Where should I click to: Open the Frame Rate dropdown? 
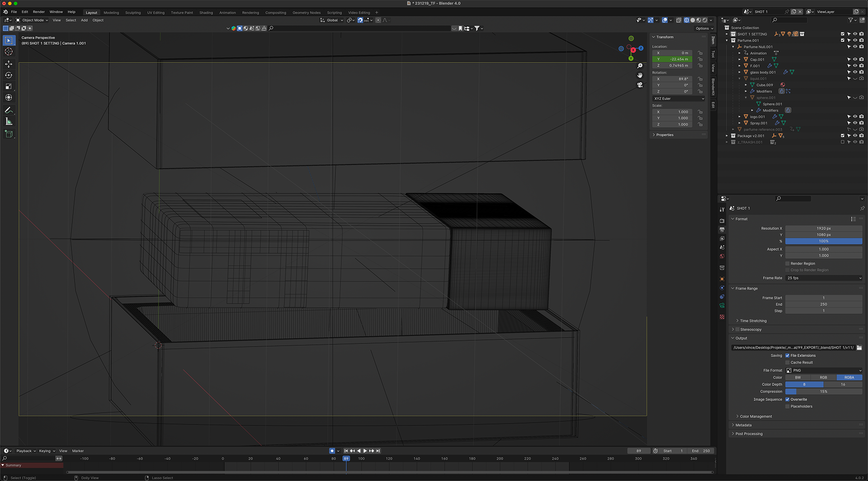[x=823, y=278]
